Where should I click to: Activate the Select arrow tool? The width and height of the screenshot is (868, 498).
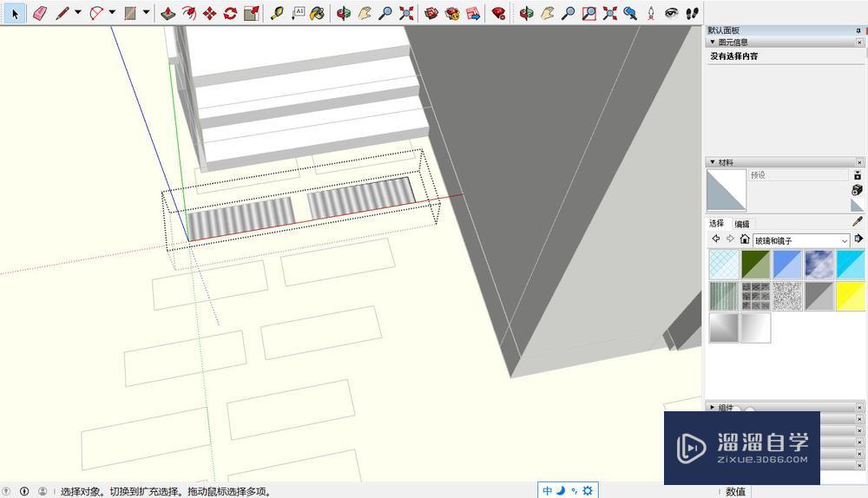15,13
